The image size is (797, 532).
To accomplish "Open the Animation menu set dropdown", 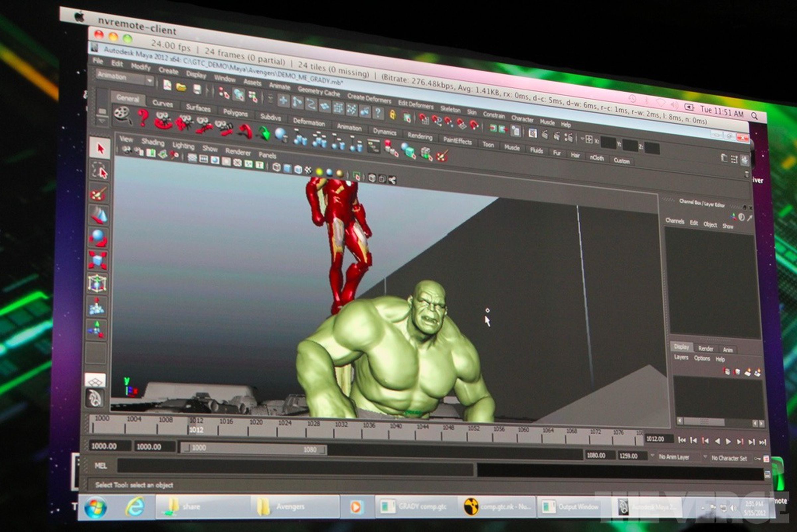I will [125, 78].
